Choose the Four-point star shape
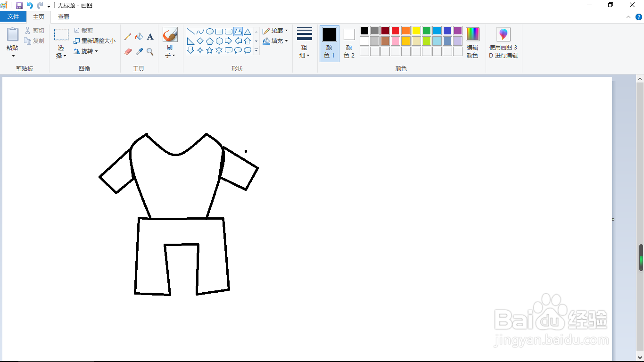Screen dimensions: 644x362 [x=200, y=50]
